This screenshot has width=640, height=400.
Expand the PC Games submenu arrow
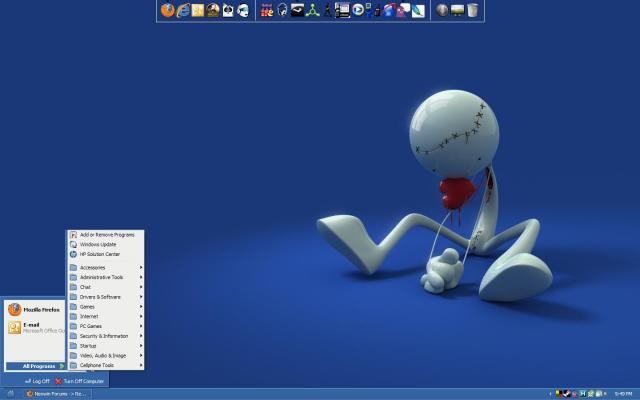click(141, 326)
